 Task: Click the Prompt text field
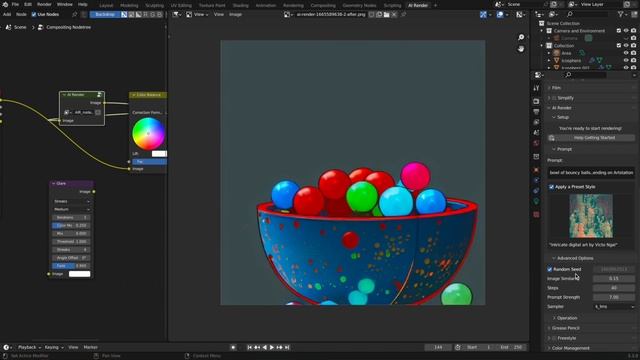tap(591, 173)
